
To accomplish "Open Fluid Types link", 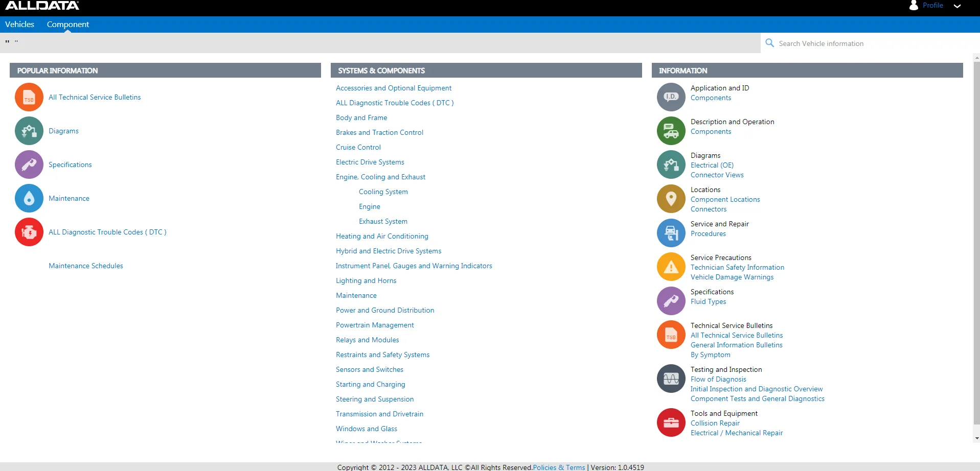I will (709, 301).
